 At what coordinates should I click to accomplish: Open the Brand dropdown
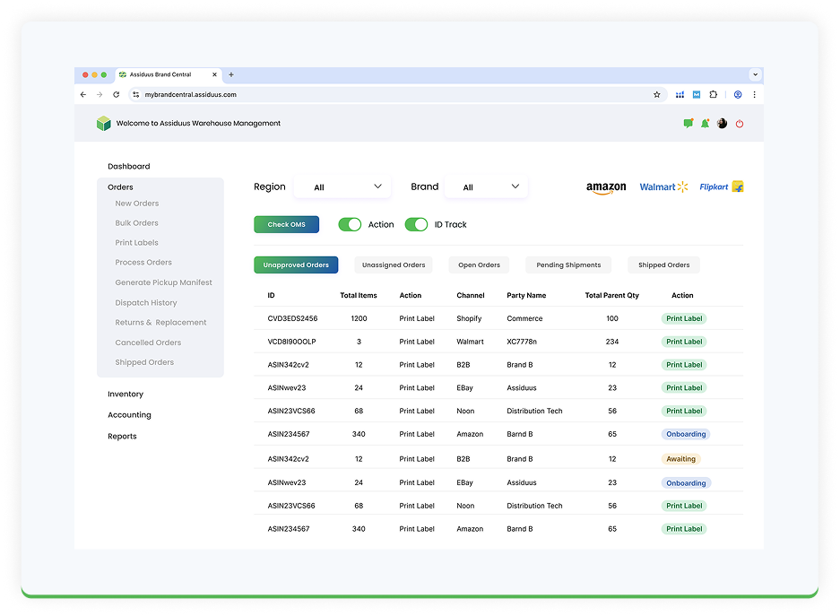[487, 187]
